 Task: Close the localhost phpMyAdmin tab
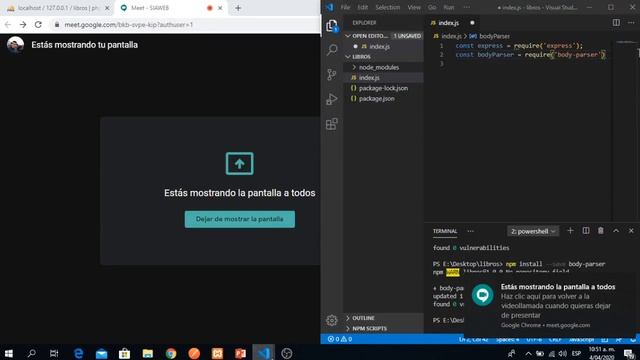tap(107, 8)
